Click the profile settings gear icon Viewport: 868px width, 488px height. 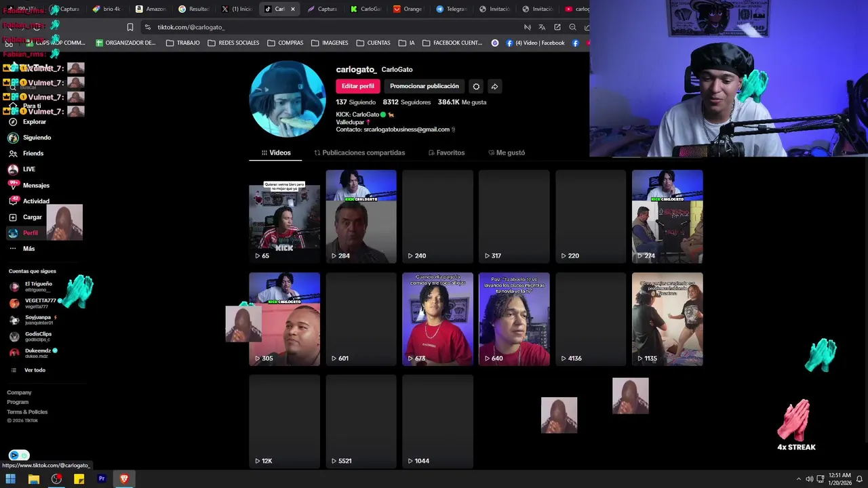(476, 87)
